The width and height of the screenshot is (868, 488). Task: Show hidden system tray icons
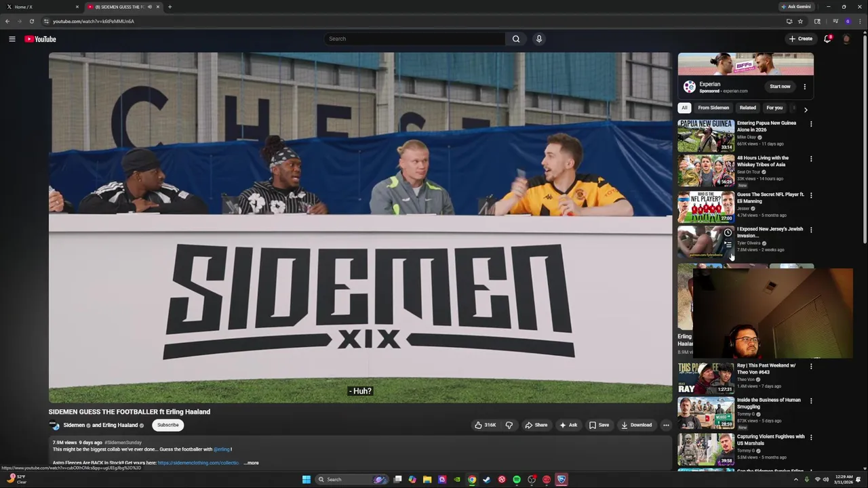tap(796, 479)
